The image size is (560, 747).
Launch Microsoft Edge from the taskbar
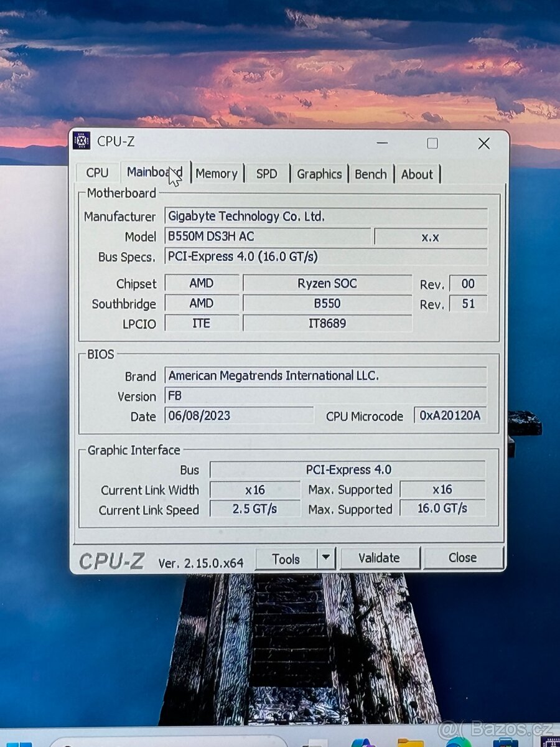point(457,745)
